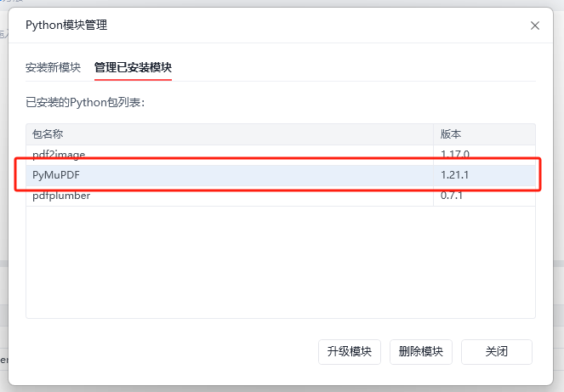
Task: Click the 版本 column header
Action: pos(451,134)
